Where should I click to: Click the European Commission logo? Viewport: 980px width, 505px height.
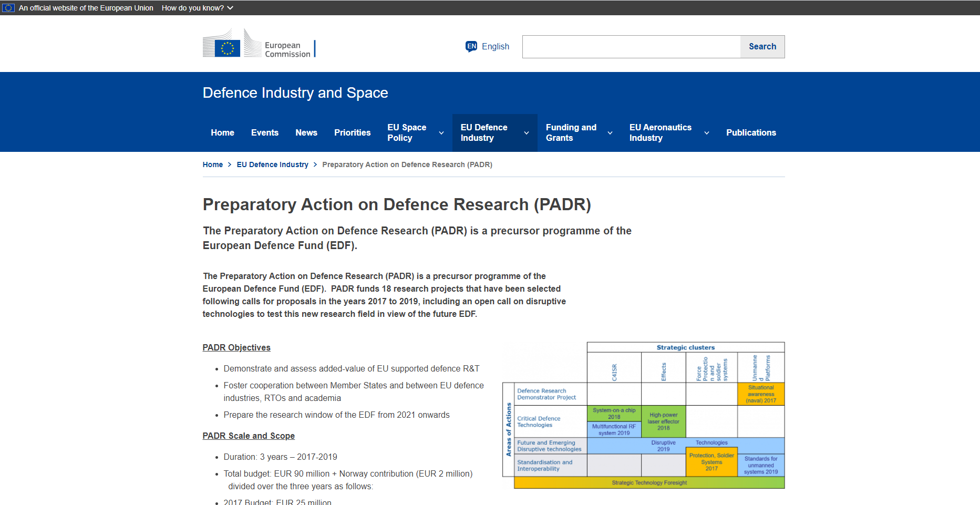click(259, 44)
